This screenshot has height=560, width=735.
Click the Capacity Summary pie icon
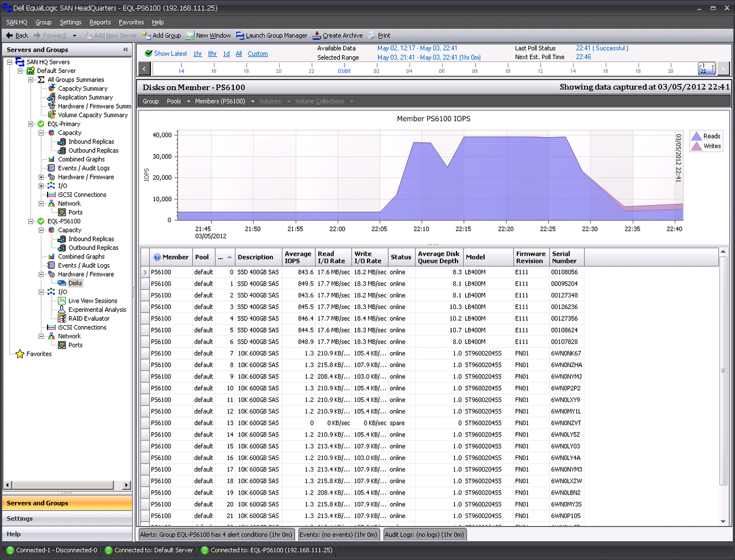tap(52, 88)
